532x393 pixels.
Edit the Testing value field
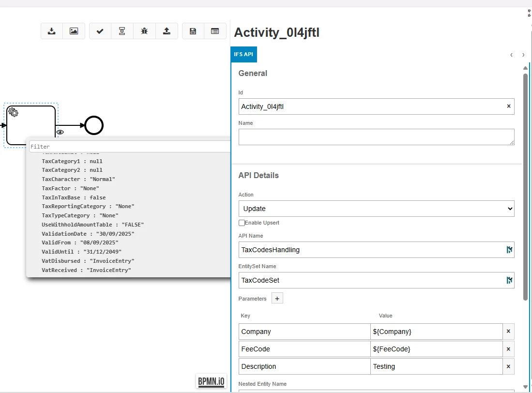coord(436,366)
